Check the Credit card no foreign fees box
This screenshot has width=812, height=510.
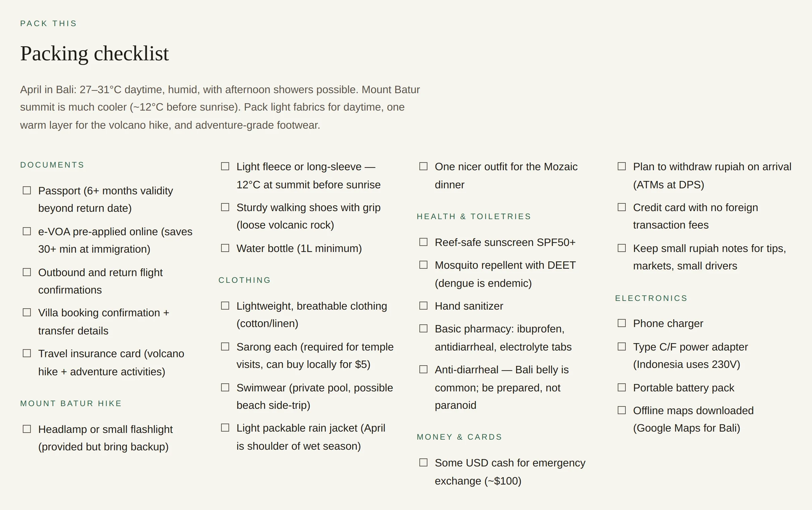point(621,207)
